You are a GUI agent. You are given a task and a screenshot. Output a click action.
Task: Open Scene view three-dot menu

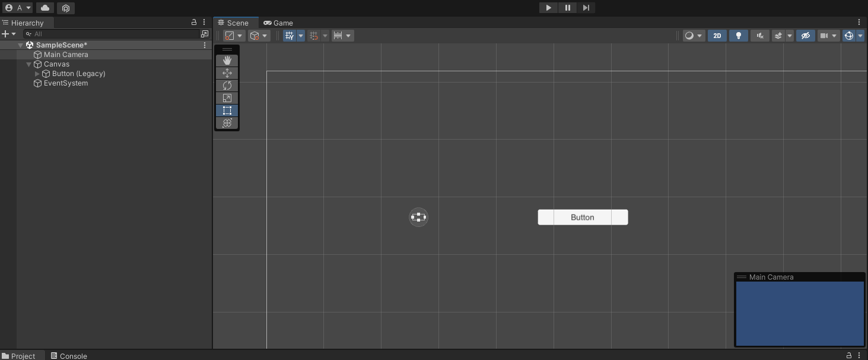click(x=859, y=22)
